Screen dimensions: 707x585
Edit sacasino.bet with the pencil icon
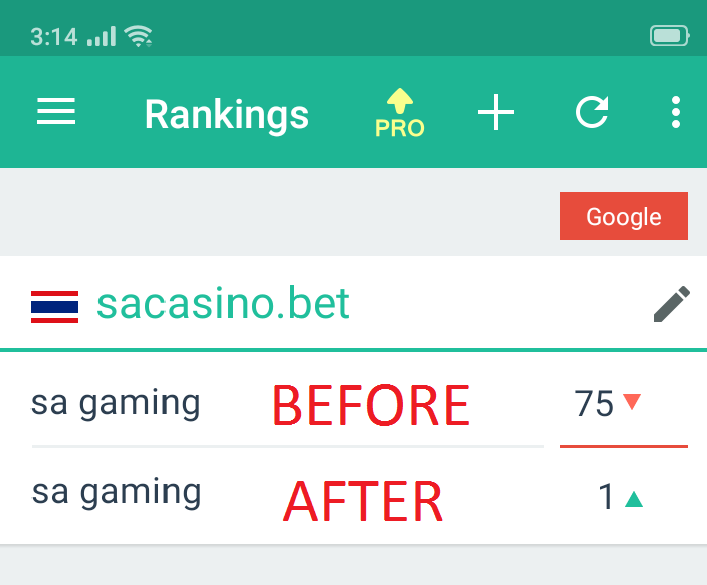click(x=671, y=304)
